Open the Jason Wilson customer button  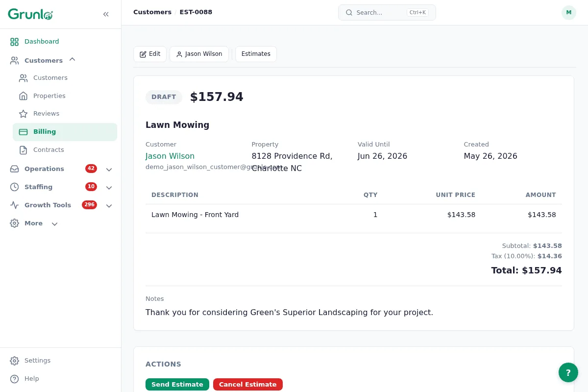click(199, 54)
